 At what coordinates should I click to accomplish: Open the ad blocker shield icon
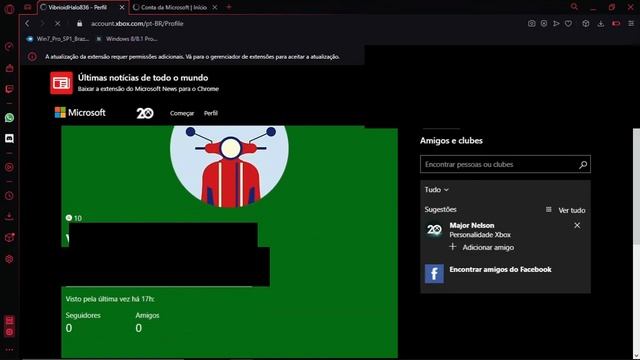[544, 24]
